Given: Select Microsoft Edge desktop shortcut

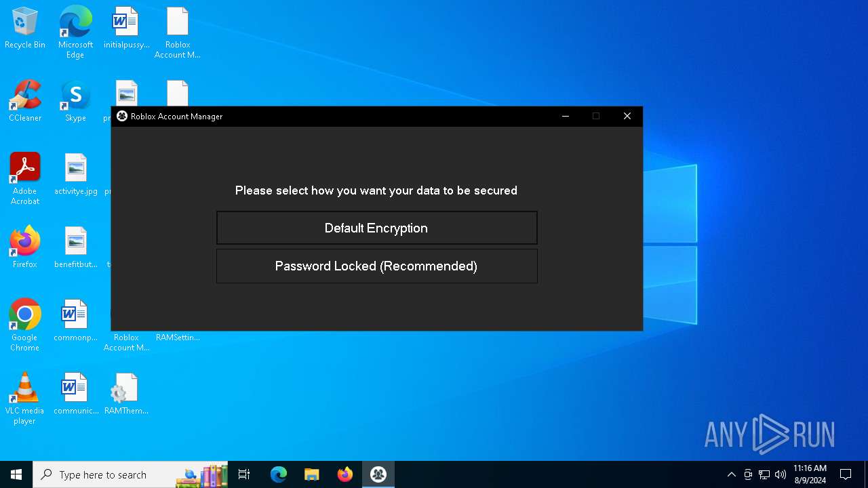Looking at the screenshot, I should [x=75, y=32].
